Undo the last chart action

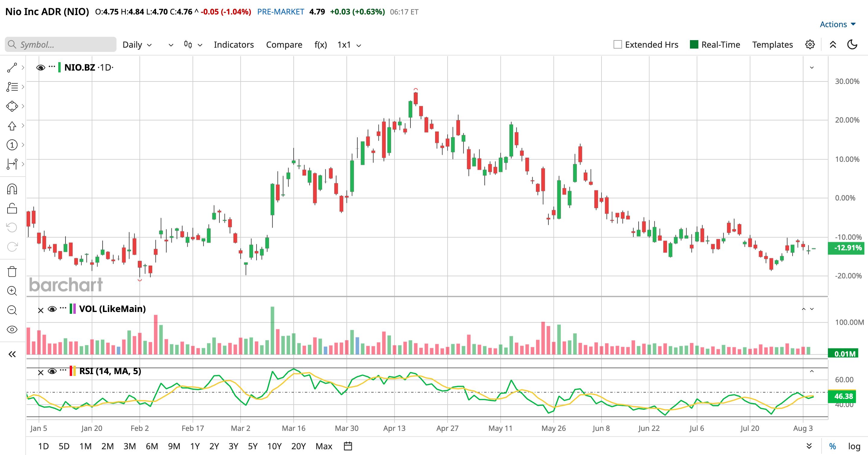click(12, 228)
